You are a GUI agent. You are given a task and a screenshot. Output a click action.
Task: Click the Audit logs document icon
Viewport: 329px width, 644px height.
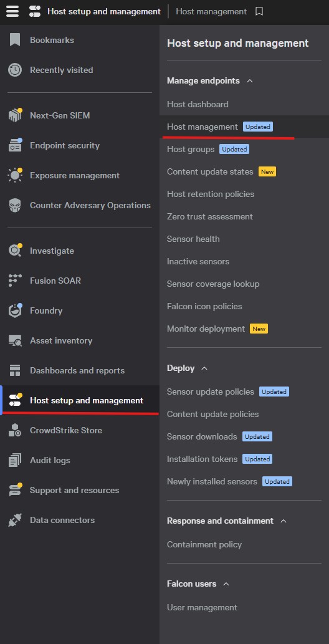point(15,461)
